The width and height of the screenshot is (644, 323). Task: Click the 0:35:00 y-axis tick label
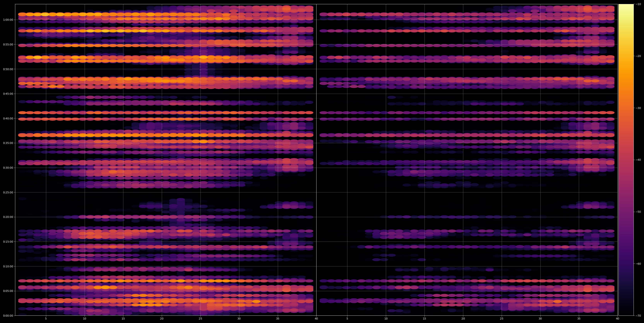click(8, 143)
